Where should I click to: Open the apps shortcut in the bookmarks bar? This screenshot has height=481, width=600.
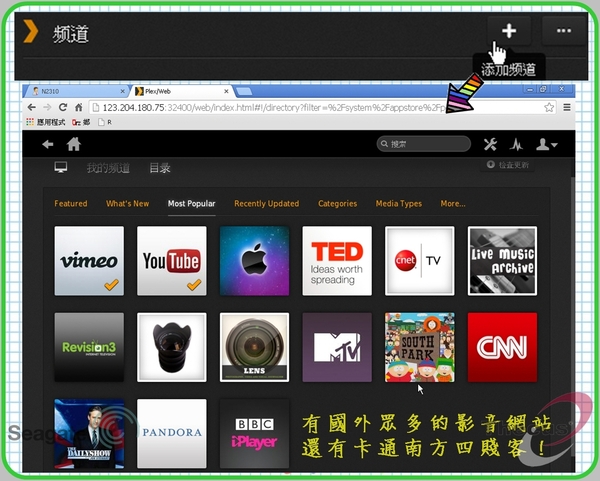pyautogui.click(x=46, y=122)
